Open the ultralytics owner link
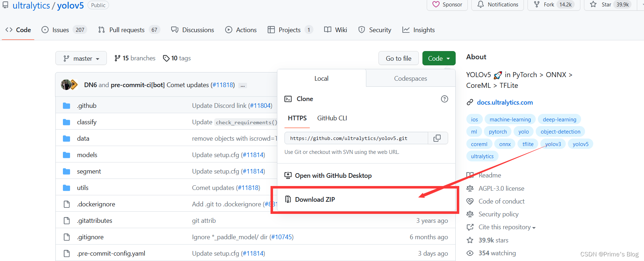Image resolution: width=644 pixels, height=261 pixels. pyautogui.click(x=31, y=6)
